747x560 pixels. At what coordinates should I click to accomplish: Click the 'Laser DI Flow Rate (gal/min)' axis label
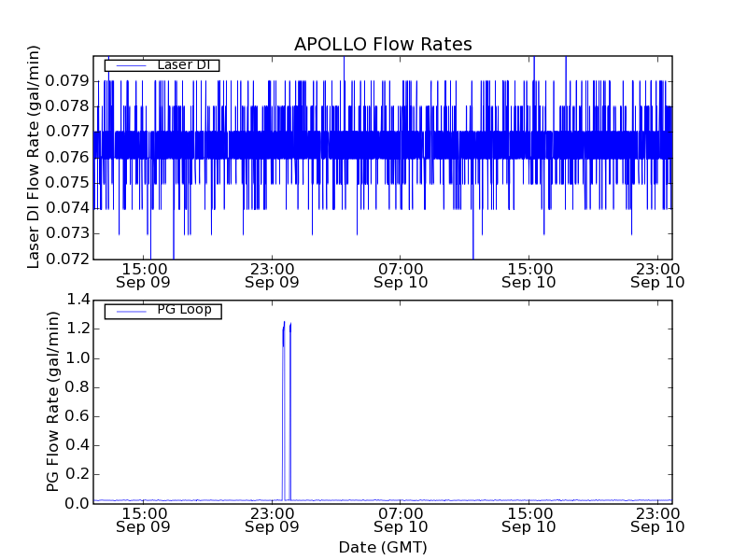click(33, 157)
